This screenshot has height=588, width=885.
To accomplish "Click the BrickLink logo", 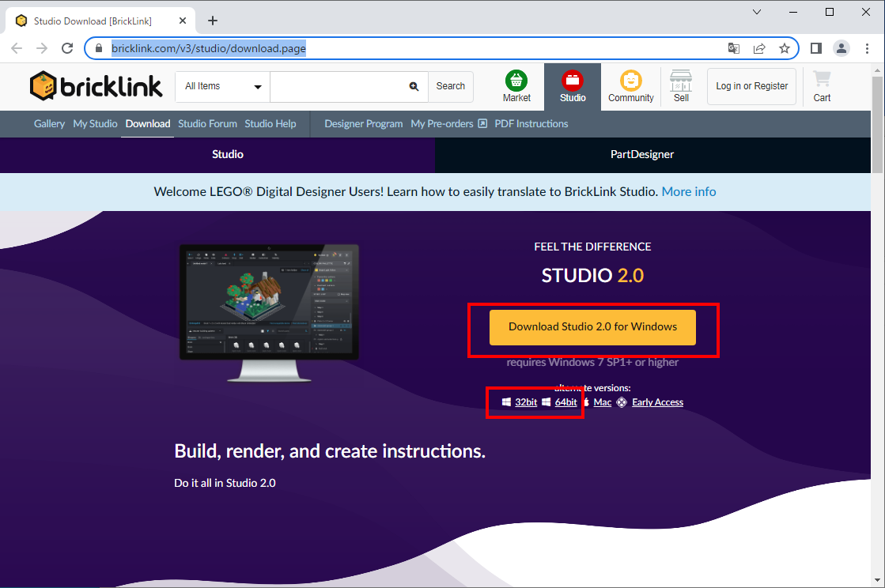I will point(96,86).
